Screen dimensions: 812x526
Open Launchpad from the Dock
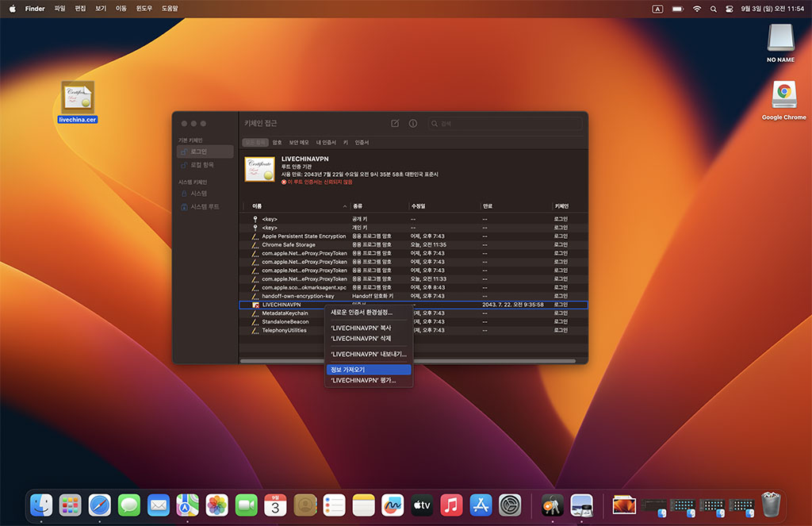(x=70, y=505)
